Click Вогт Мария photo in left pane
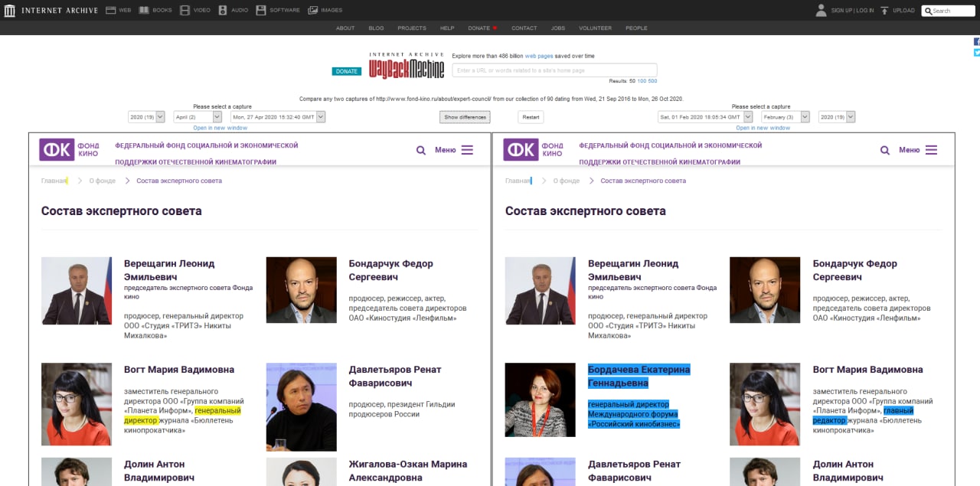This screenshot has width=980, height=486. (77, 404)
